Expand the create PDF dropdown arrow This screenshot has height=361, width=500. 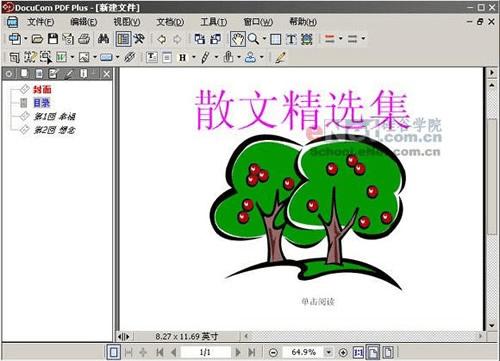pos(25,39)
